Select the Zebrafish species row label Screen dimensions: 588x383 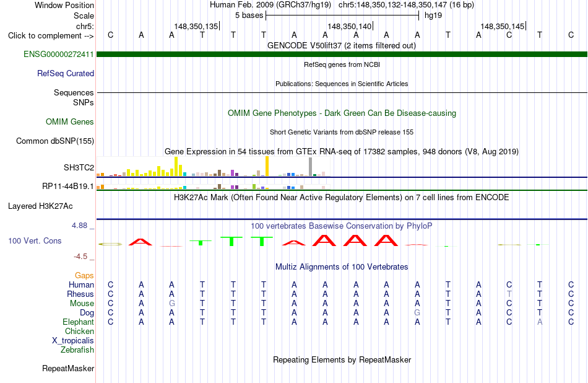pyautogui.click(x=77, y=350)
